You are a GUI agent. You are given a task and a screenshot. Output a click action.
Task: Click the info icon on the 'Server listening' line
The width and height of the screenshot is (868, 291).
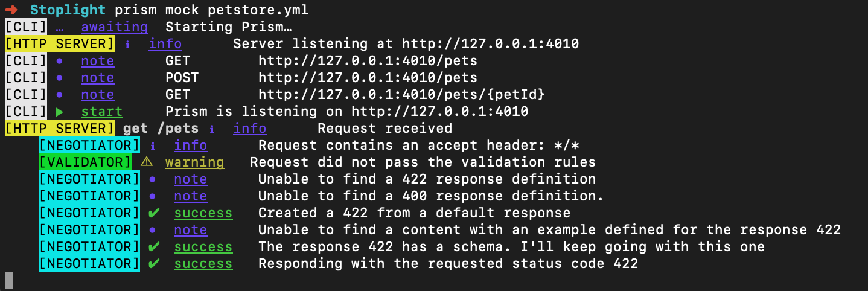point(127,44)
